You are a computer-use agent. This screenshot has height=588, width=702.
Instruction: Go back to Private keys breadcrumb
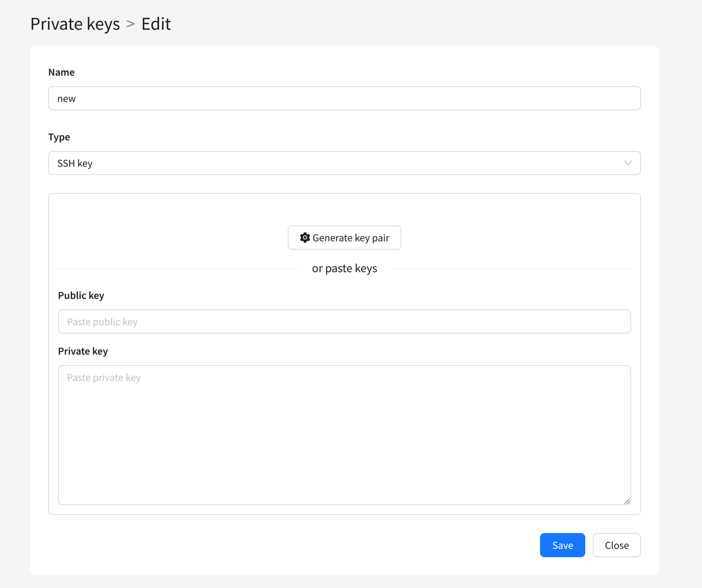(x=75, y=24)
